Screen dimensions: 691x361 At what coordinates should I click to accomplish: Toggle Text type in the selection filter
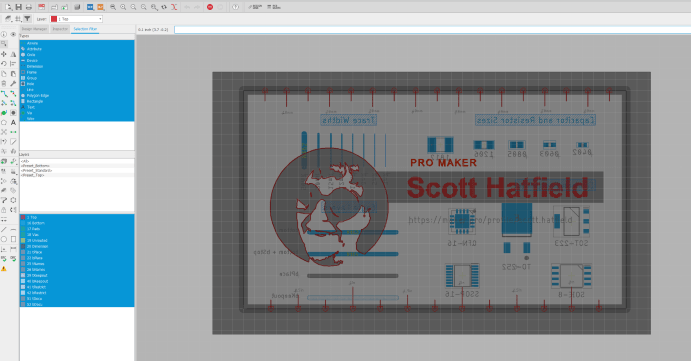(77, 107)
